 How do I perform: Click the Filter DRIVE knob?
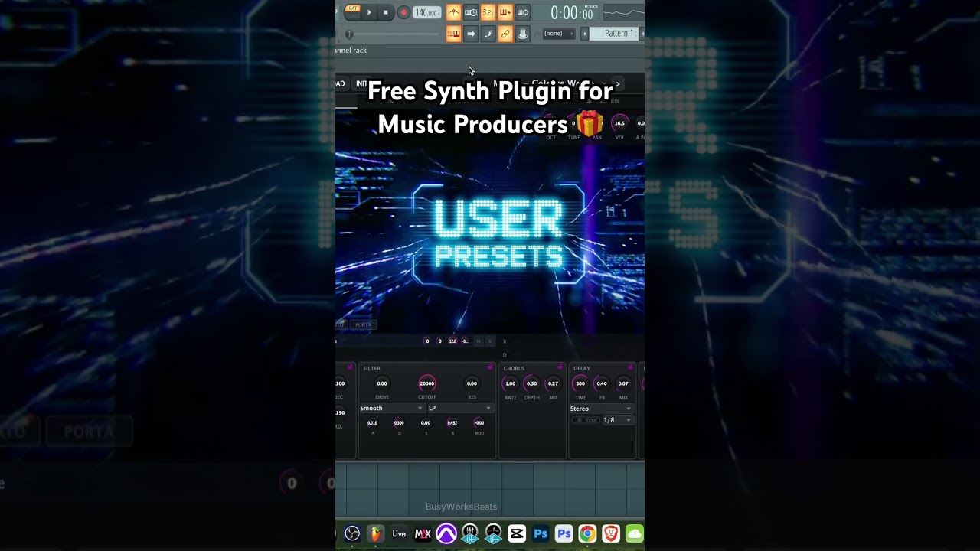(x=382, y=383)
